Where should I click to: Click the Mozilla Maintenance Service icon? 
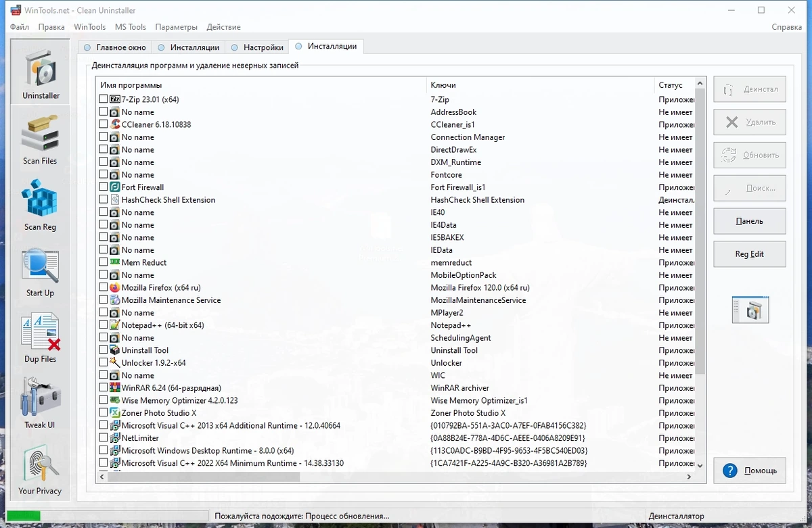pos(115,300)
